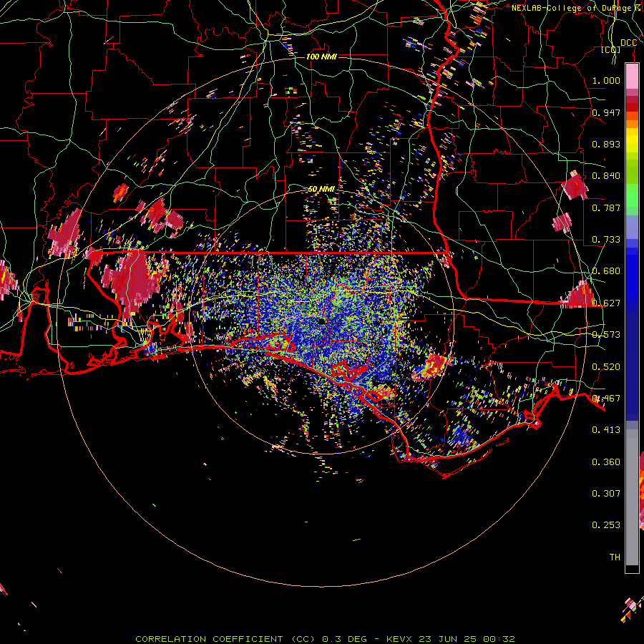This screenshot has height=644, width=644.
Task: Click the "23 JUN 25 00:32" timestamp
Action: point(467,639)
